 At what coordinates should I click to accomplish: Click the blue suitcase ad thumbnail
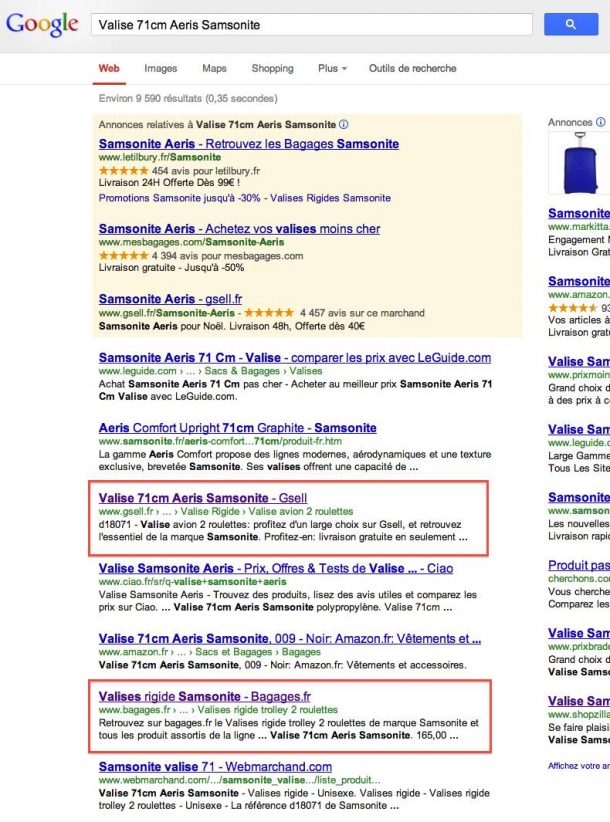point(579,164)
